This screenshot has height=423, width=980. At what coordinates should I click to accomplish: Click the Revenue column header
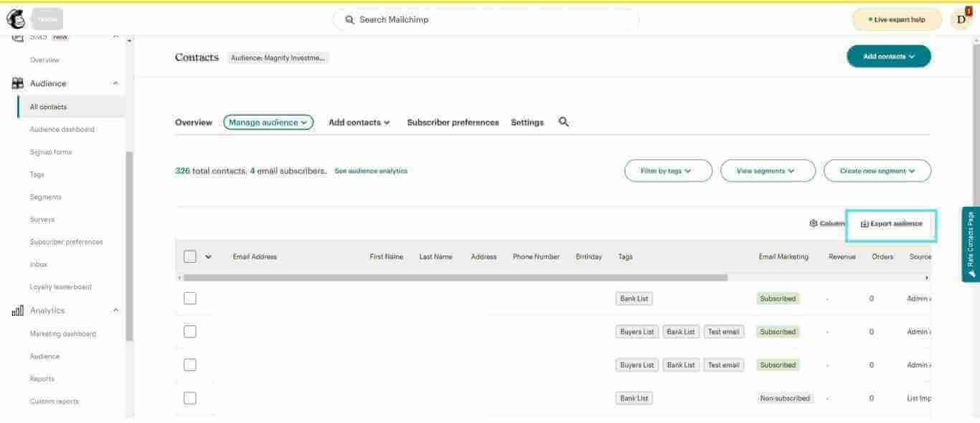pos(842,256)
